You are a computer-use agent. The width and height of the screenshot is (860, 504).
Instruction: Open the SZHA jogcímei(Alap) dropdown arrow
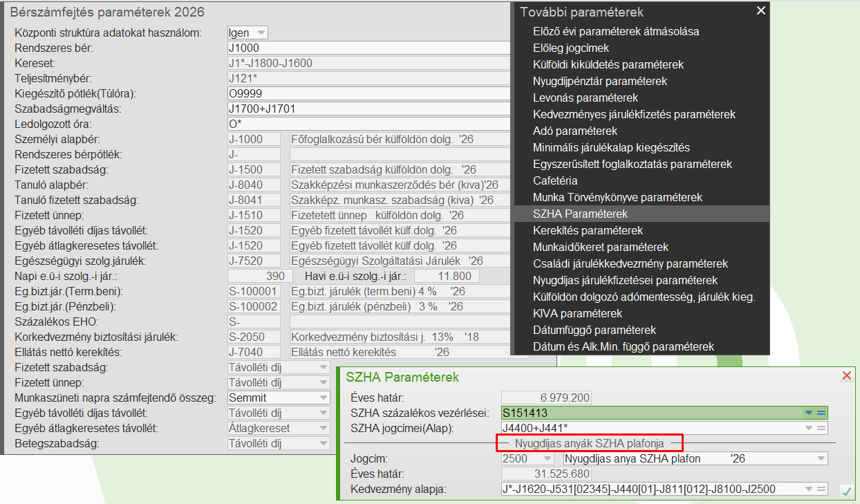coord(810,429)
